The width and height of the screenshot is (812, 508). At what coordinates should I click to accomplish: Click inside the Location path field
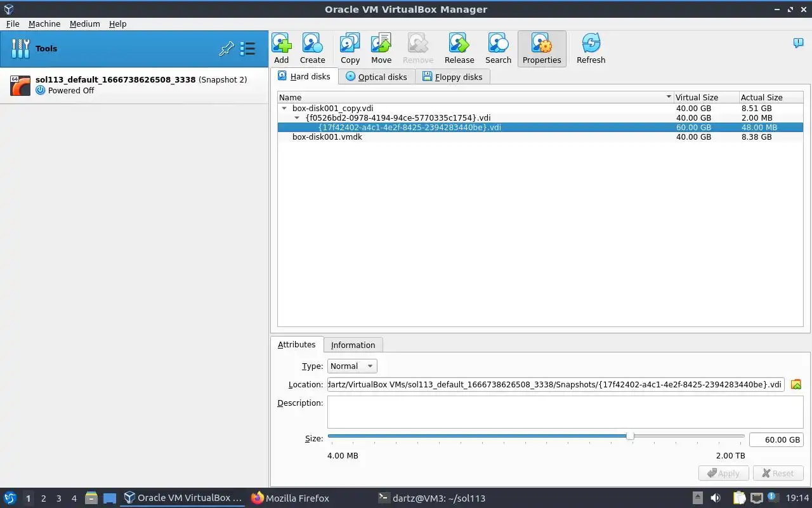(x=556, y=384)
